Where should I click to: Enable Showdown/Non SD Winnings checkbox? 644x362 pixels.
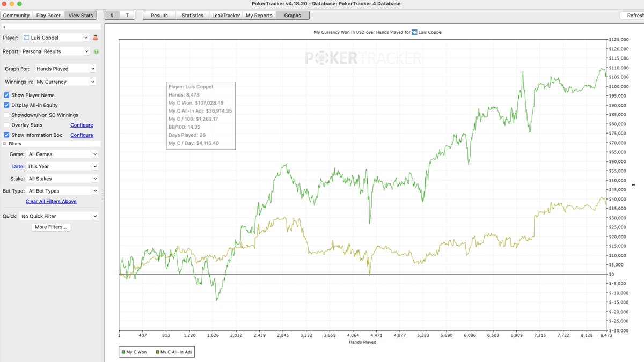(6, 115)
